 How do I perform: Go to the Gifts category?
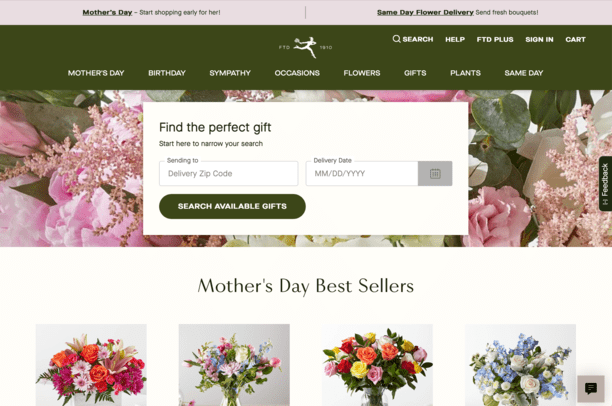(x=415, y=73)
